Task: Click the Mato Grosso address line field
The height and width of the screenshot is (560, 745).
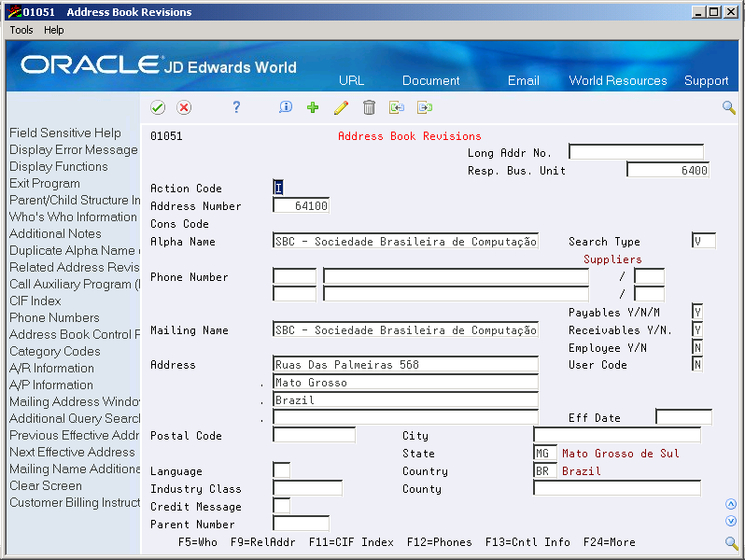Action: pyautogui.click(x=406, y=383)
